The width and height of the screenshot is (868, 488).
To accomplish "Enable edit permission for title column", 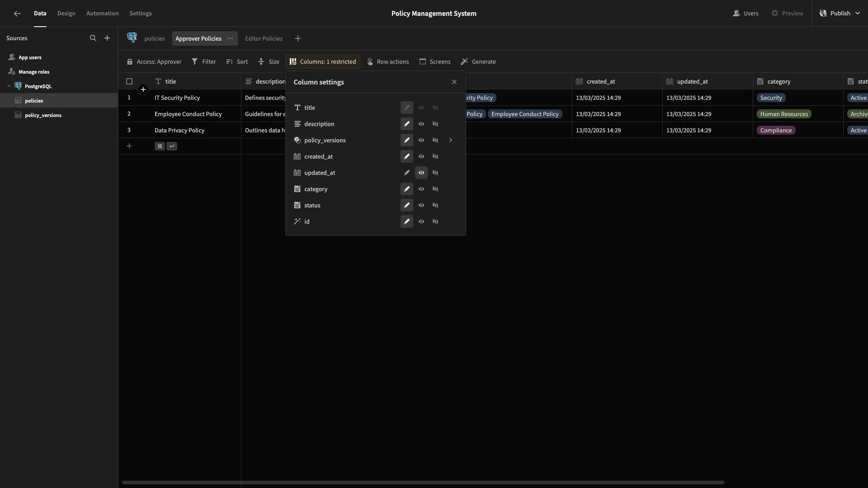I will click(x=407, y=108).
